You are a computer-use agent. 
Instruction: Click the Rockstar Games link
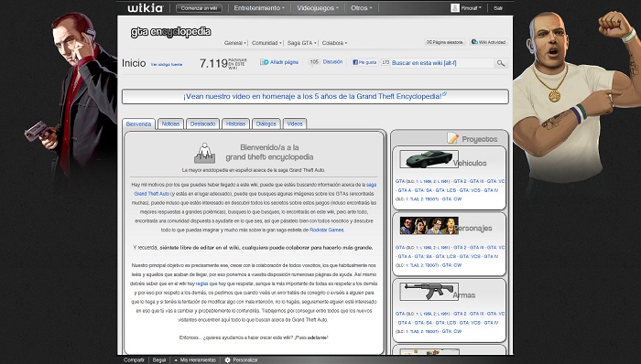click(326, 230)
